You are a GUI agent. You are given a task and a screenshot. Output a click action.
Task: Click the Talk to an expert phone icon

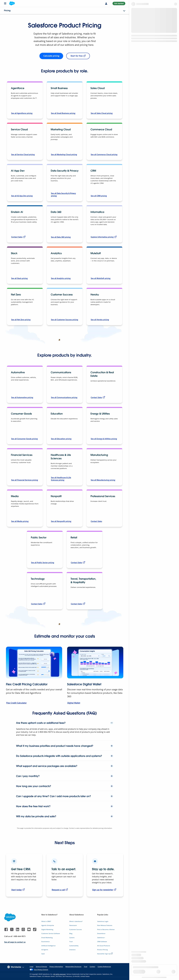tap(54, 861)
